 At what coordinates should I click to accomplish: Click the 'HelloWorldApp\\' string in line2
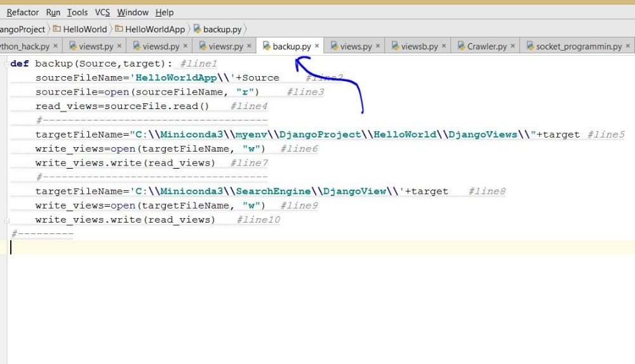coord(183,77)
